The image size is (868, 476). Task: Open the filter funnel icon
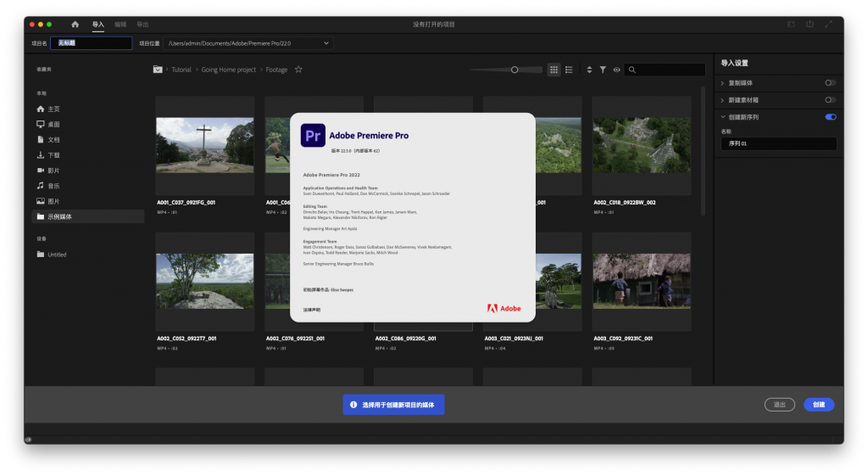click(603, 70)
